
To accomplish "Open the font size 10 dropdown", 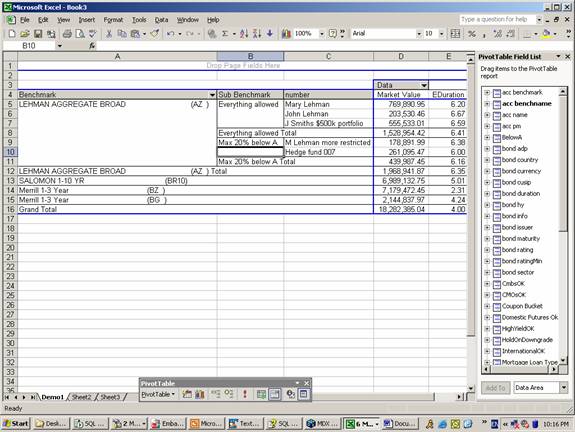I will pos(441,34).
